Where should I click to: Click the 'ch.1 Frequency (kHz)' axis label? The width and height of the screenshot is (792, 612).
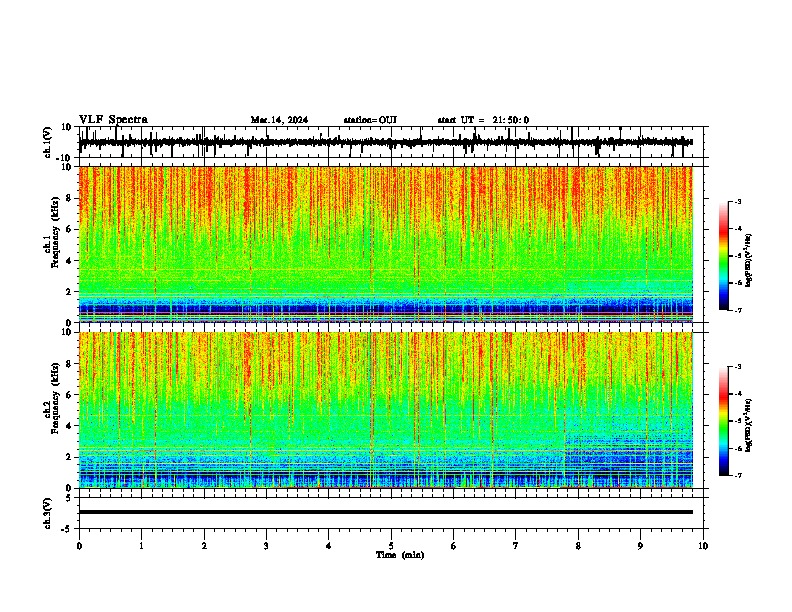[52, 232]
